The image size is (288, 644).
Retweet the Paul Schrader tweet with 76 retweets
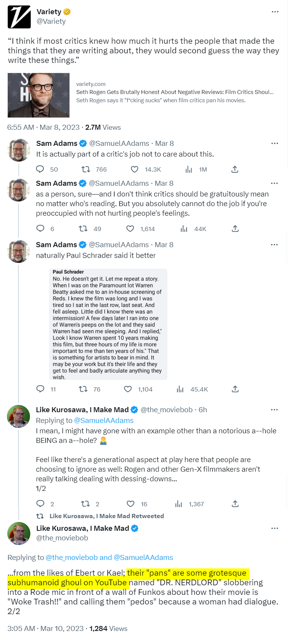click(83, 389)
